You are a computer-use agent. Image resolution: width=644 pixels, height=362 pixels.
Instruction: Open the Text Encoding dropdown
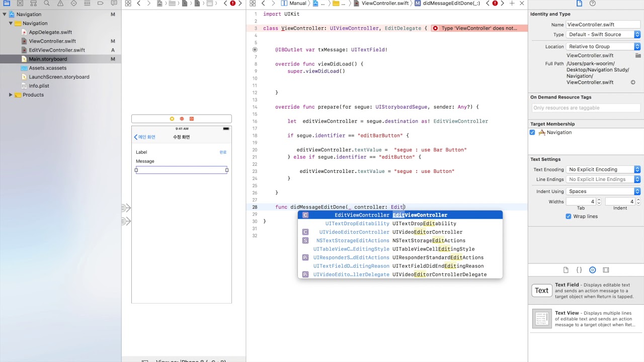click(603, 169)
